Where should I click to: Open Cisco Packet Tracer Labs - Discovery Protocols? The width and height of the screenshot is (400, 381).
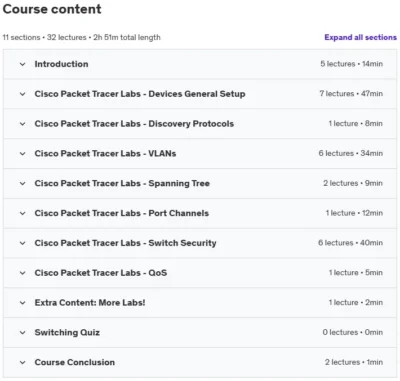(x=134, y=124)
